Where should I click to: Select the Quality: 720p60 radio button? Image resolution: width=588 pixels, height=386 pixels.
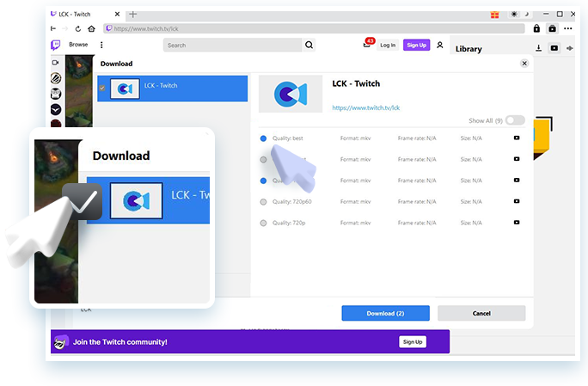pyautogui.click(x=263, y=202)
